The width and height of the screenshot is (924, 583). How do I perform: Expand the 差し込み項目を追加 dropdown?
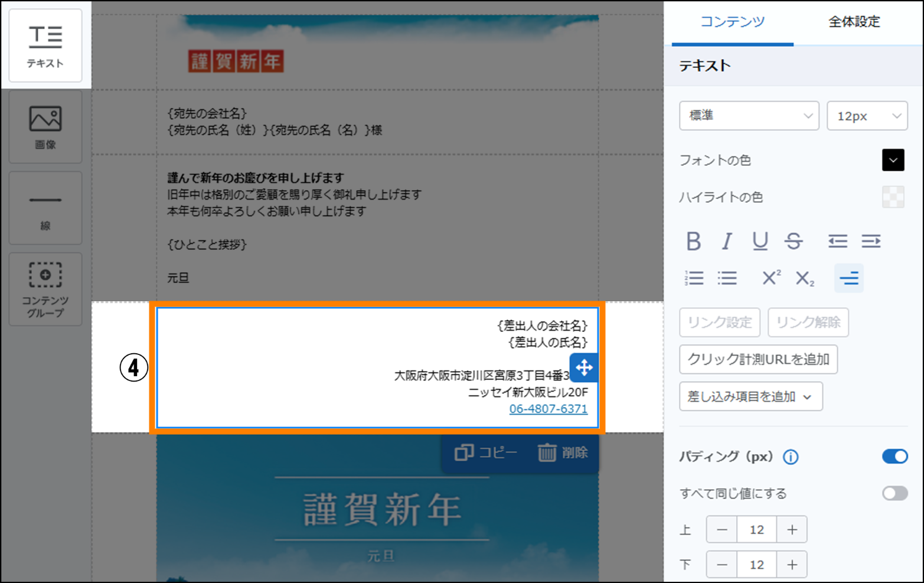pos(750,396)
